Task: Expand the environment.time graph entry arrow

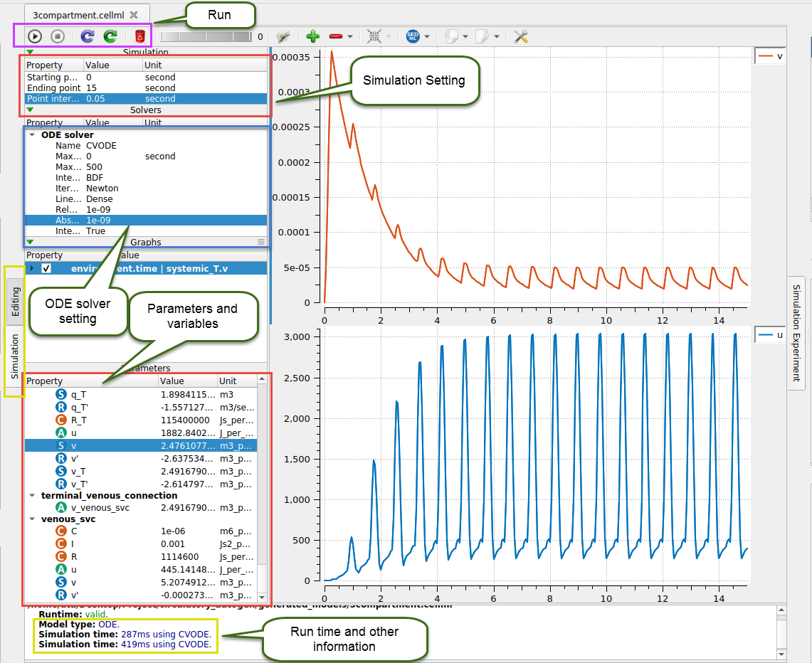Action: [32, 268]
